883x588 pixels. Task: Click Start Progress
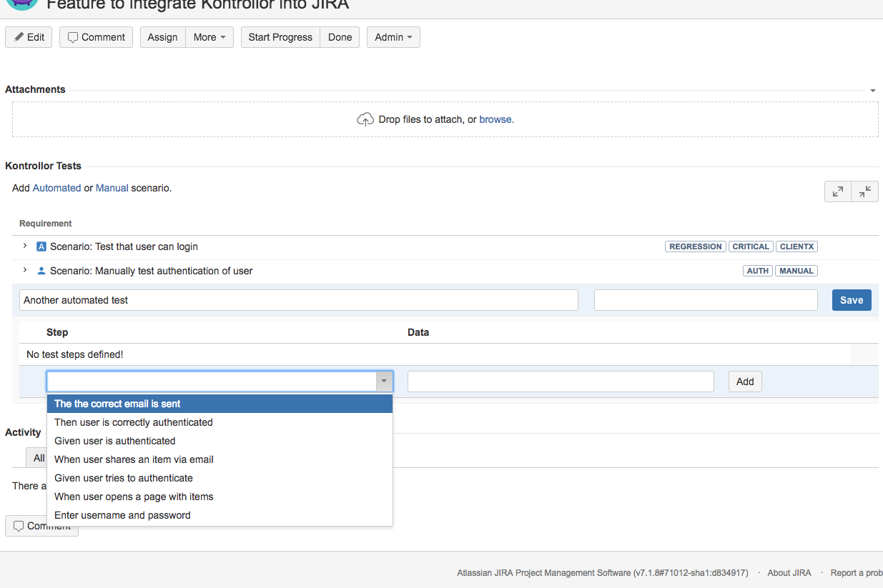280,37
